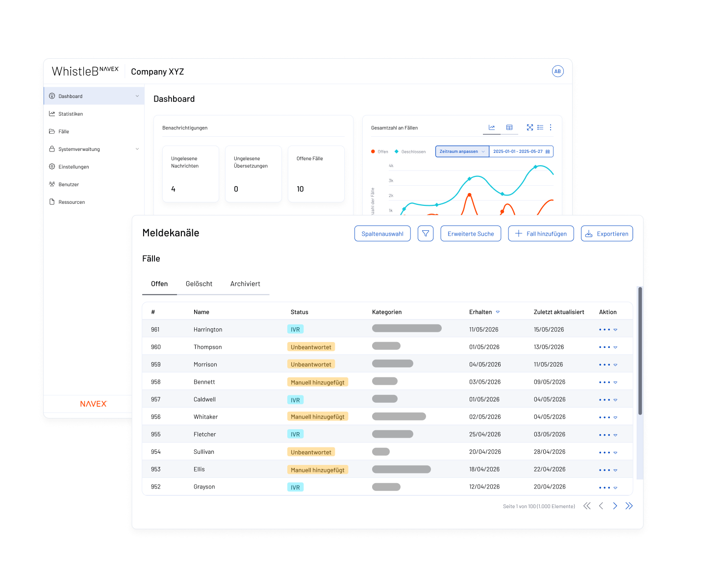Click the Ressourcen document icon
706x588 pixels.
coord(52,202)
